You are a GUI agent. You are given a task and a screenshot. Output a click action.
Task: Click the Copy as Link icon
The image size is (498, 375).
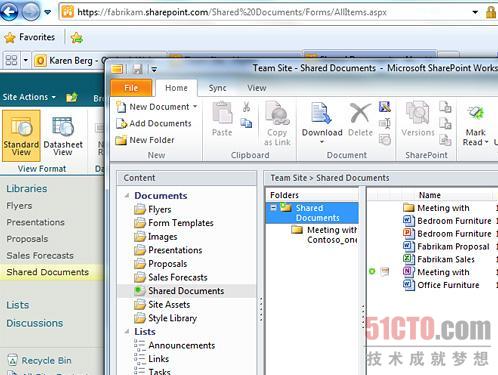pos(277,114)
